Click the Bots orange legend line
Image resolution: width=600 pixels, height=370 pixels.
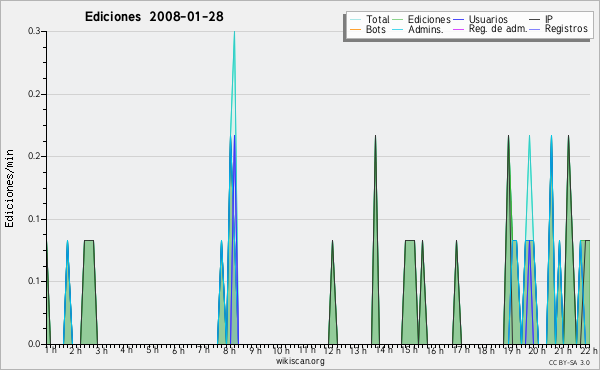click(355, 29)
